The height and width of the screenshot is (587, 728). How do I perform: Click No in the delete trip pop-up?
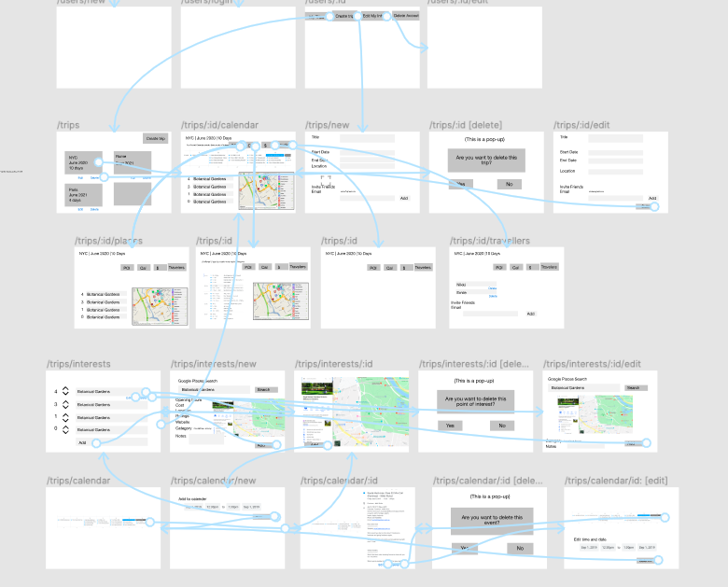(x=510, y=185)
